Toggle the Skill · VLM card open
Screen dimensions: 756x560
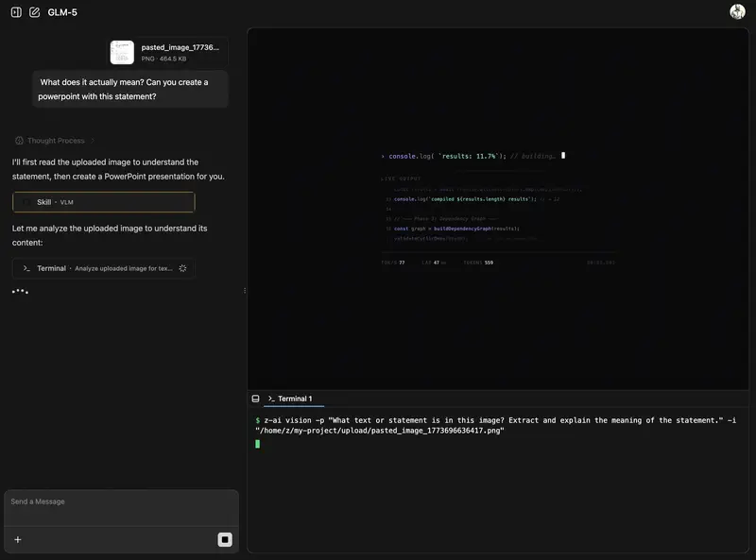tap(103, 202)
